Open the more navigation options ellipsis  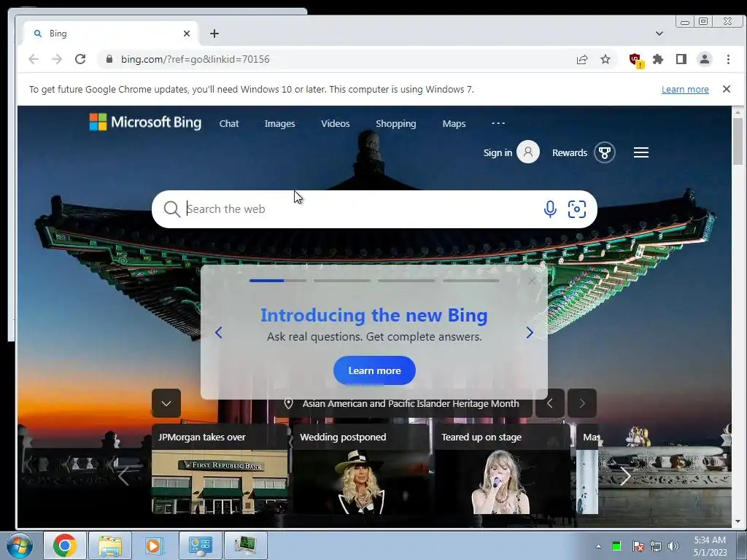[498, 123]
